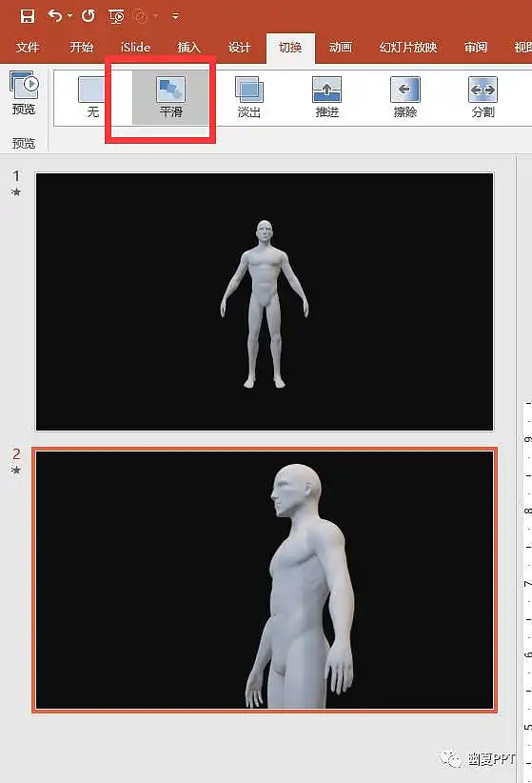
Task: Apply the 擦除 wipe transition
Action: tap(404, 97)
